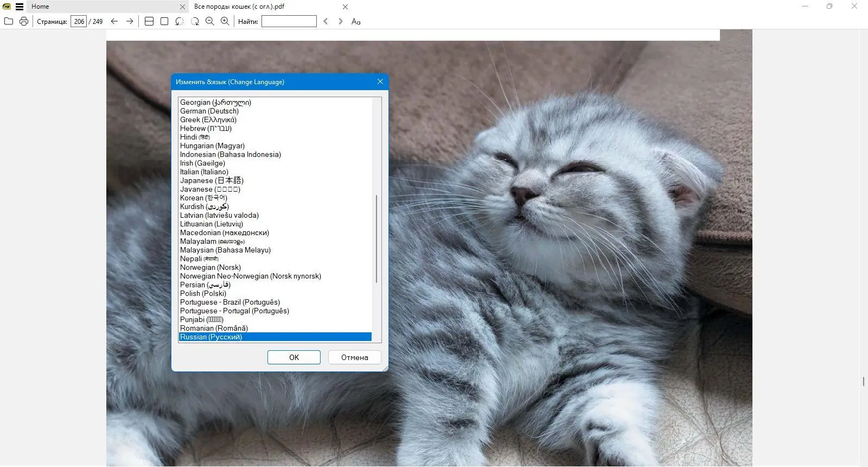
Task: Zoom in with the magnifier plus icon
Action: point(225,21)
